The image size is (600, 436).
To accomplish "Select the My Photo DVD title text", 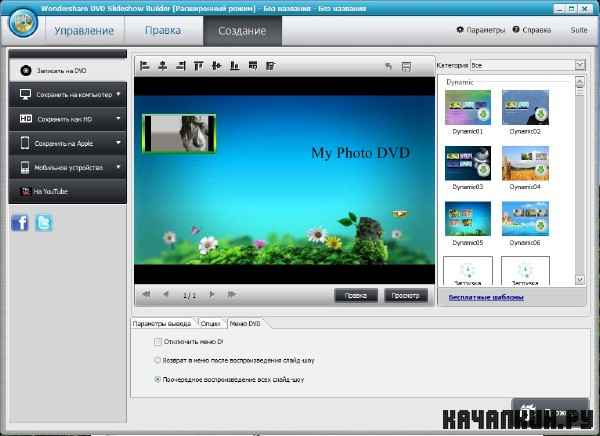I will [x=360, y=153].
